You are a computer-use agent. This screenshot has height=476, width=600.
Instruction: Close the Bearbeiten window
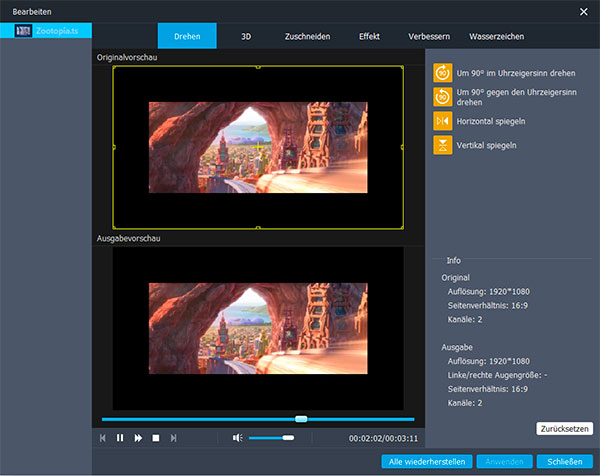coord(584,12)
